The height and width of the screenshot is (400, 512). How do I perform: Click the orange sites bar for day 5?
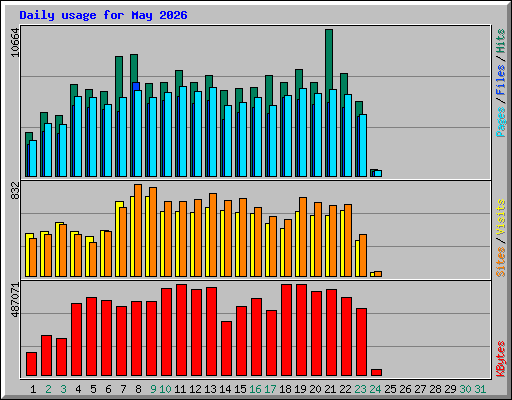tap(93, 259)
